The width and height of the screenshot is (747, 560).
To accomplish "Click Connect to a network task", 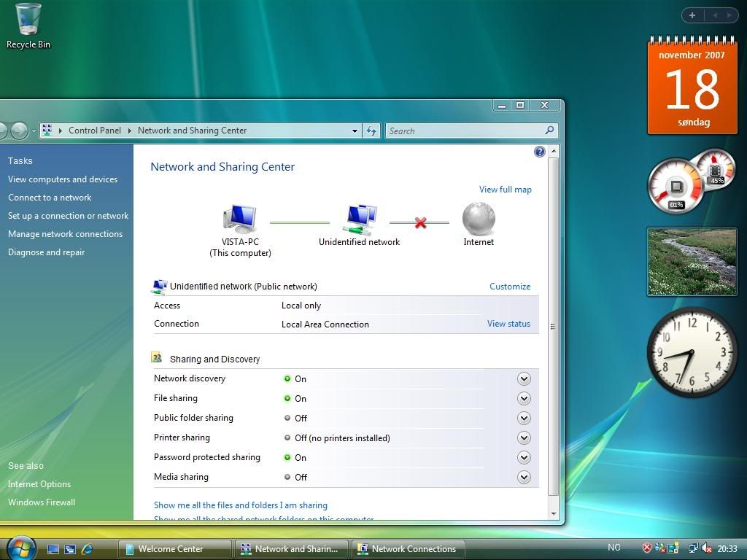I will [50, 198].
